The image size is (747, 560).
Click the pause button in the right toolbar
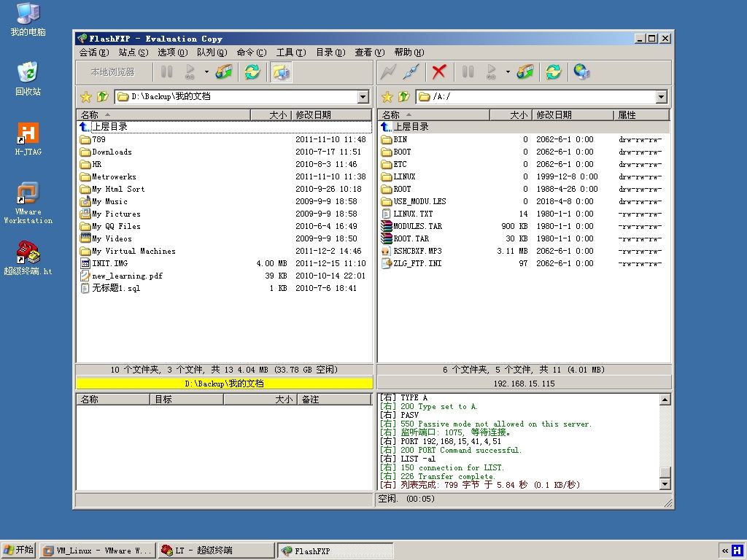(x=468, y=72)
